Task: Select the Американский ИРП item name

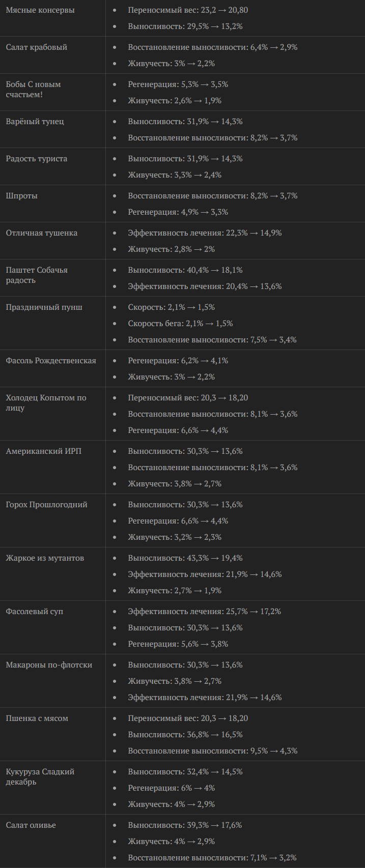Action: 44,451
